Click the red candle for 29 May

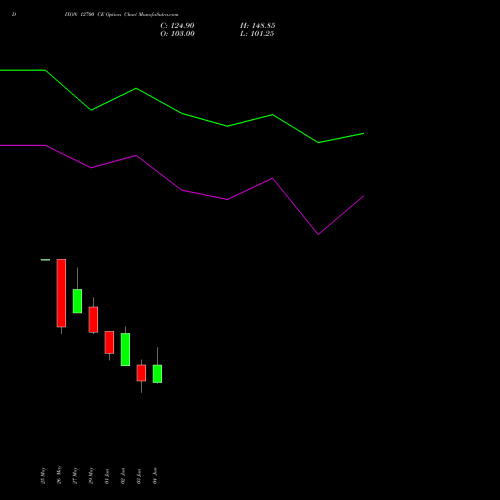pos(93,320)
